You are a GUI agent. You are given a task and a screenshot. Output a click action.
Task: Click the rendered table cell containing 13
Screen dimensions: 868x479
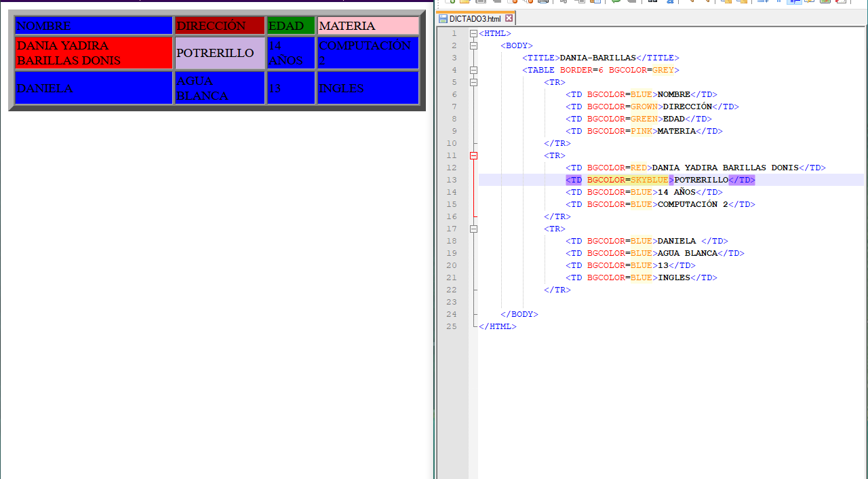tap(291, 88)
